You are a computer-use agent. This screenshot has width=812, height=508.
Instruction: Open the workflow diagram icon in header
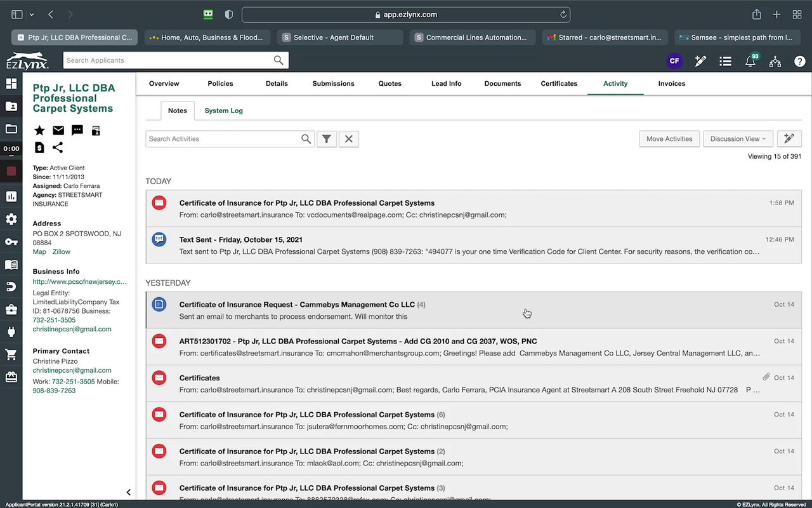pyautogui.click(x=775, y=61)
